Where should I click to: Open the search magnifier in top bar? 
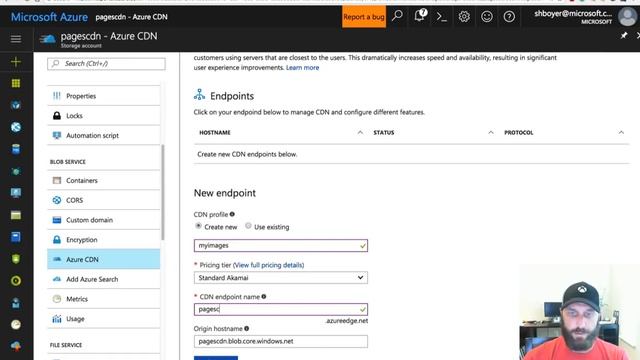click(397, 16)
